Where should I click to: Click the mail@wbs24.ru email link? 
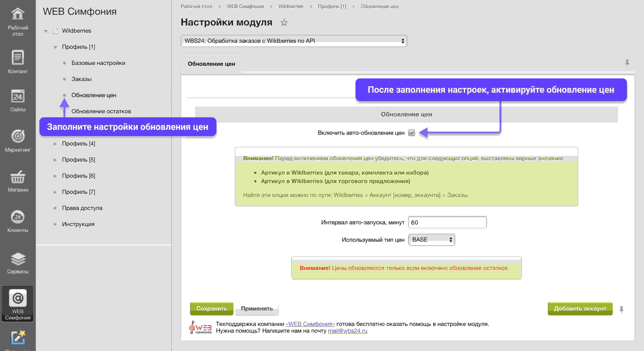click(347, 331)
